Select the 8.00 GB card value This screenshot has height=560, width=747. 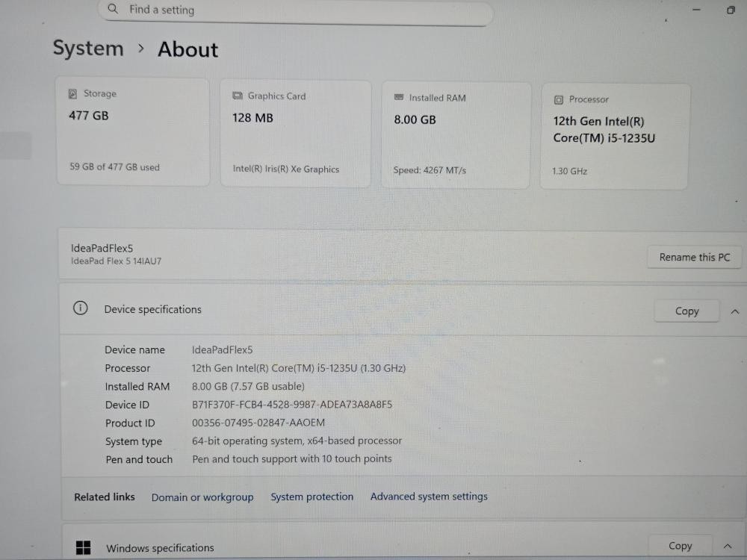click(415, 119)
